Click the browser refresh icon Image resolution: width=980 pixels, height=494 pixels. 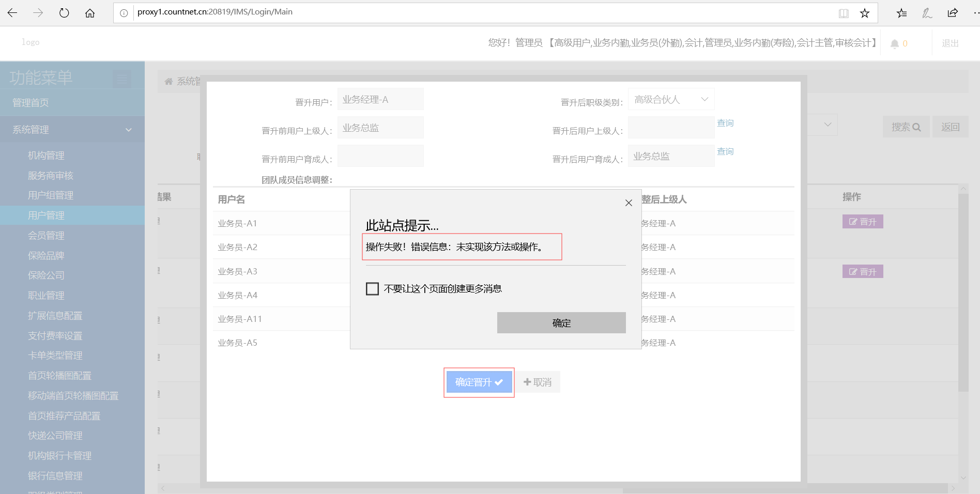[64, 13]
